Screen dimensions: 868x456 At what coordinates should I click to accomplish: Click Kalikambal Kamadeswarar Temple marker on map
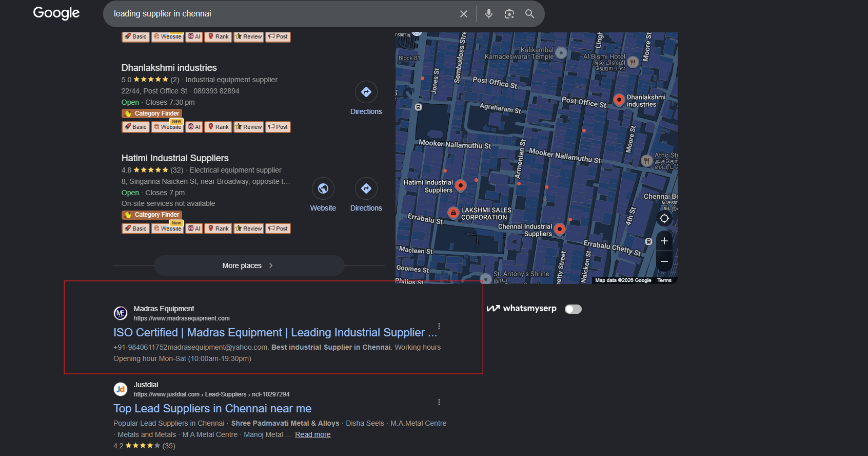pyautogui.click(x=561, y=53)
